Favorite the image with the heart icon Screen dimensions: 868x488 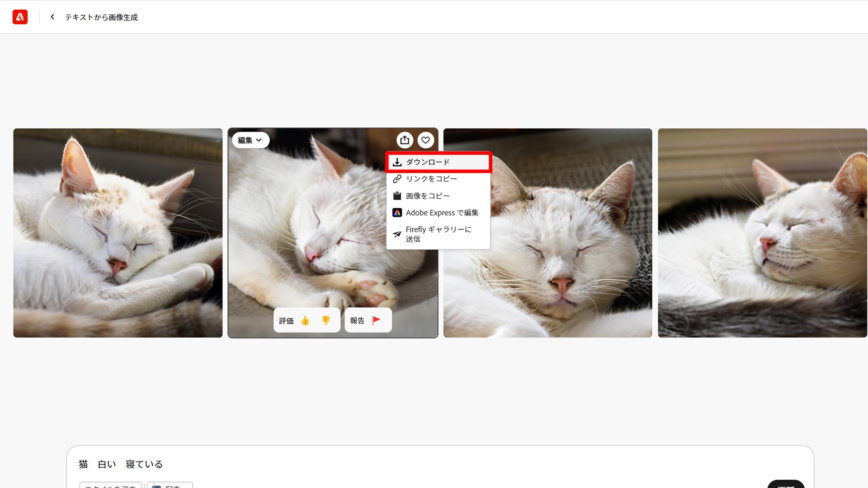click(425, 140)
